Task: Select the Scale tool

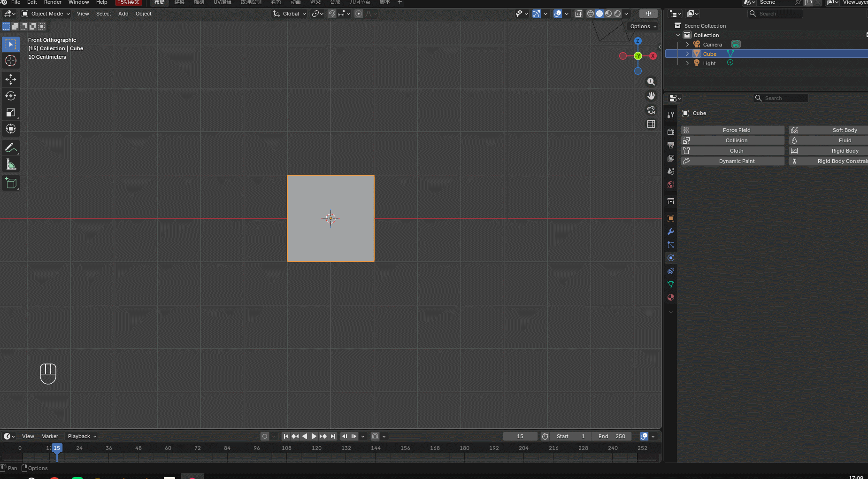Action: (11, 112)
